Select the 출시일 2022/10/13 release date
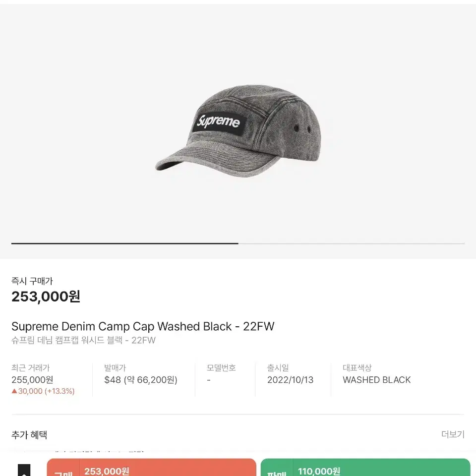Image resolution: width=476 pixels, height=476 pixels. coord(290,380)
